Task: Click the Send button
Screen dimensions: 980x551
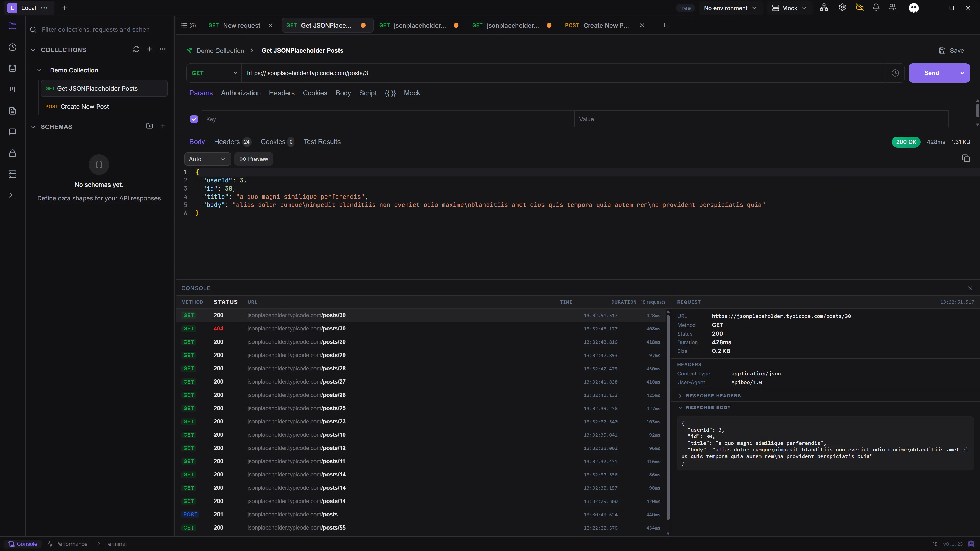Action: [x=932, y=73]
